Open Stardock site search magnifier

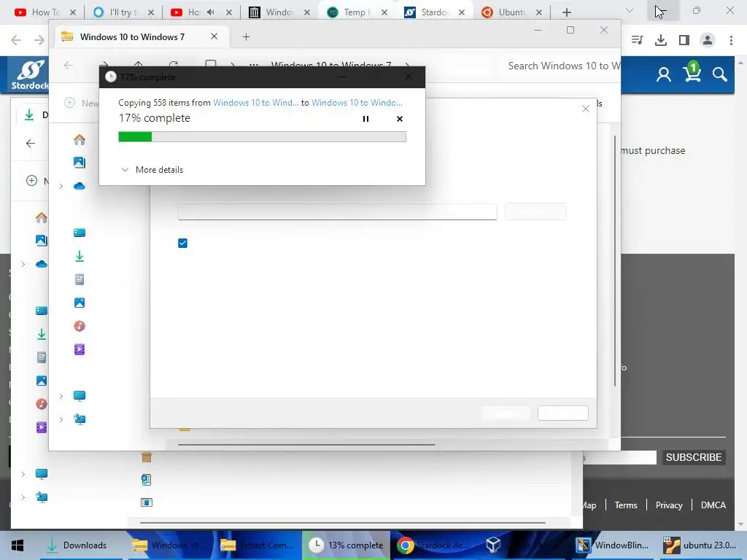(720, 74)
